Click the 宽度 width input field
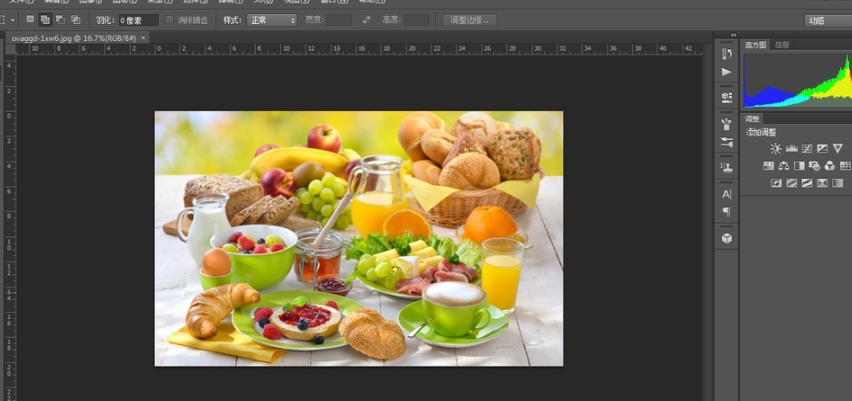852x401 pixels. pos(339,20)
